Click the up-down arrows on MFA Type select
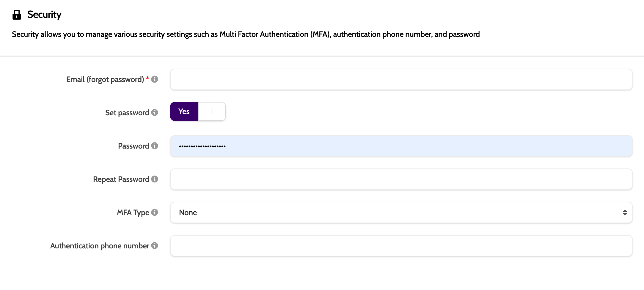 point(625,212)
